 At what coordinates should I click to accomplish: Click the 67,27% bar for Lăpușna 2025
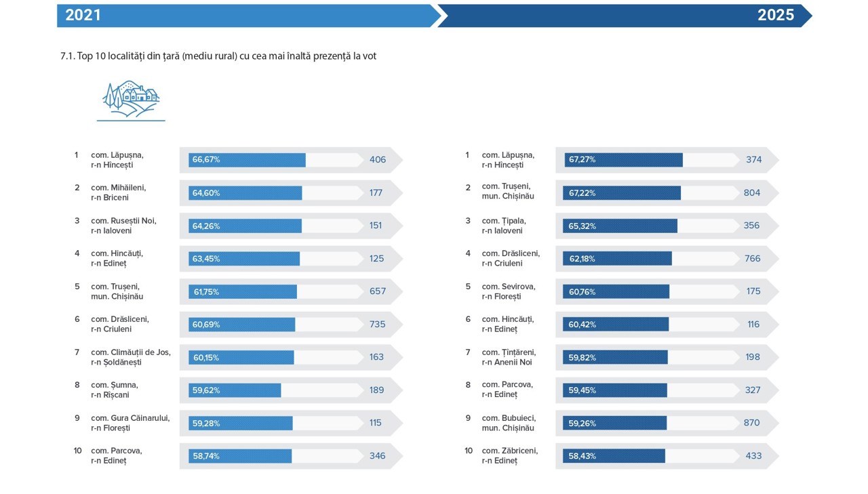coord(623,160)
